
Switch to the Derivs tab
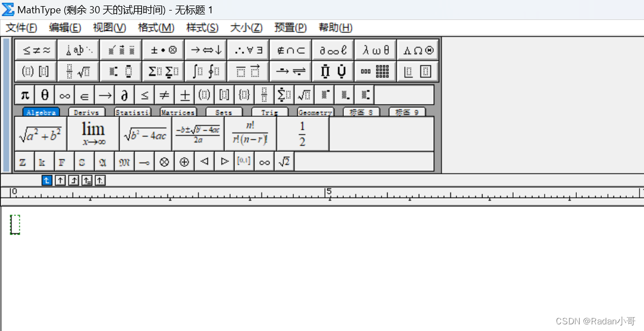coord(87,112)
